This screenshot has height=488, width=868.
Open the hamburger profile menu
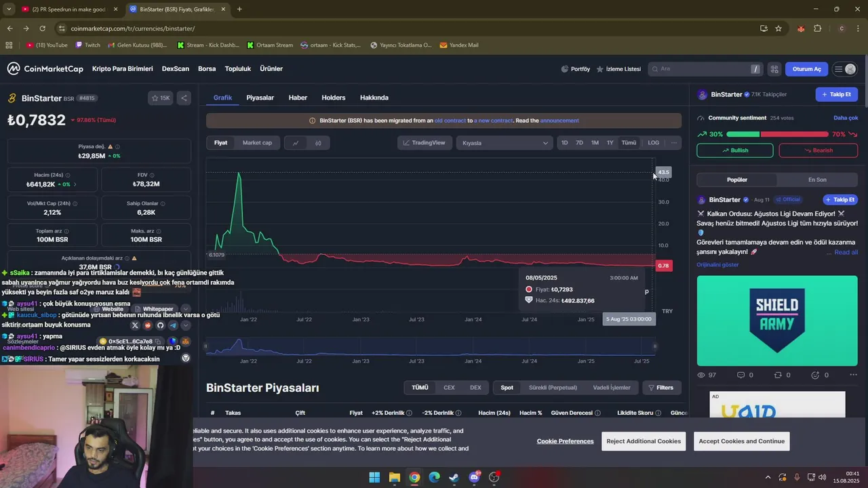pyautogui.click(x=845, y=69)
